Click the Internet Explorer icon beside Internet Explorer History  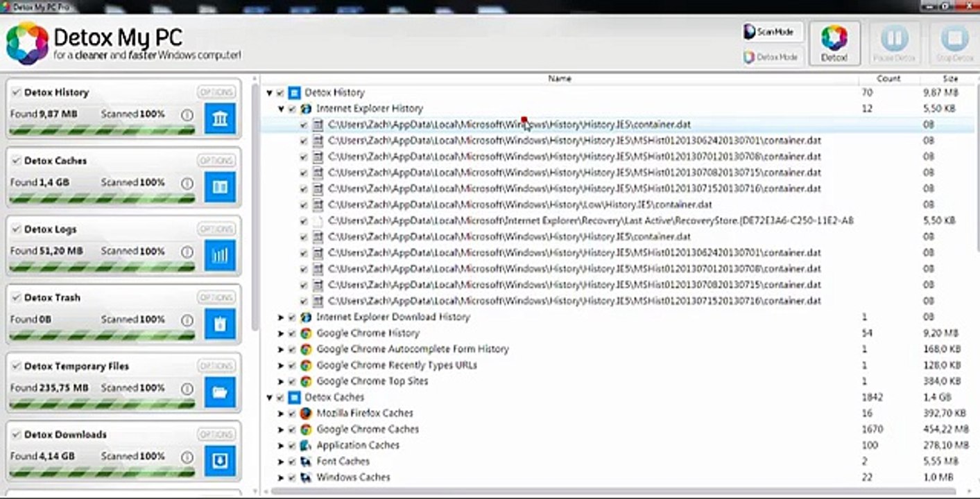pyautogui.click(x=306, y=109)
